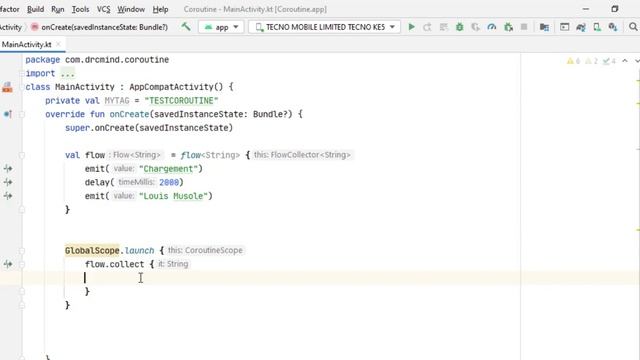The image size is (640, 360).
Task: Collapse the val flow block fold marker
Action: point(22,155)
